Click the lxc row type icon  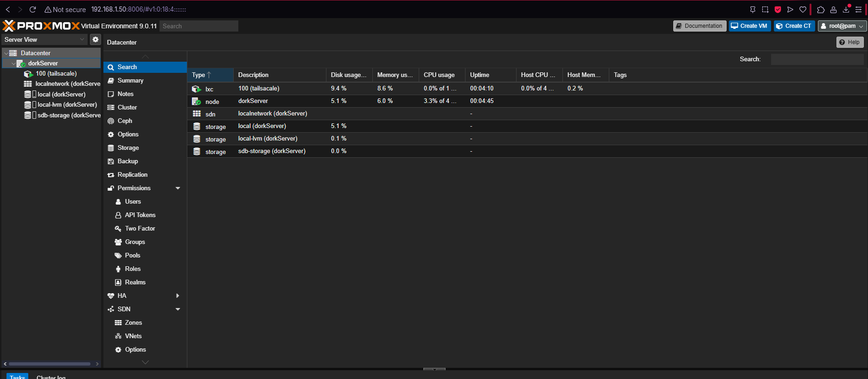tap(197, 89)
